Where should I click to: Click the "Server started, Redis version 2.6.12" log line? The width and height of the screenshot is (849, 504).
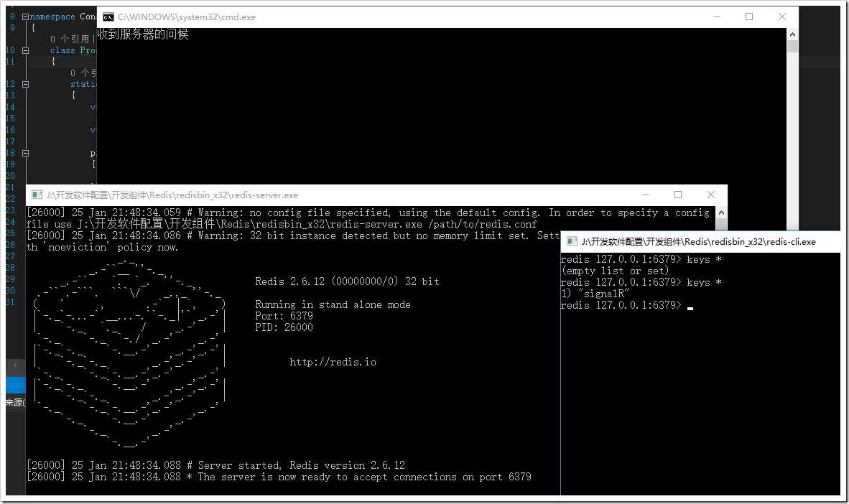click(x=215, y=465)
